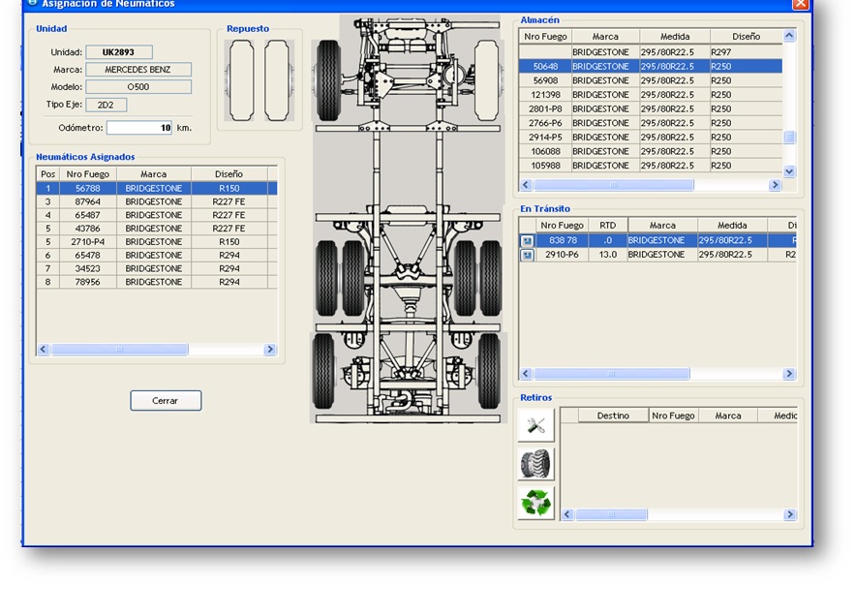Click the Cerrar button
This screenshot has height=616, width=855.
coord(166,400)
